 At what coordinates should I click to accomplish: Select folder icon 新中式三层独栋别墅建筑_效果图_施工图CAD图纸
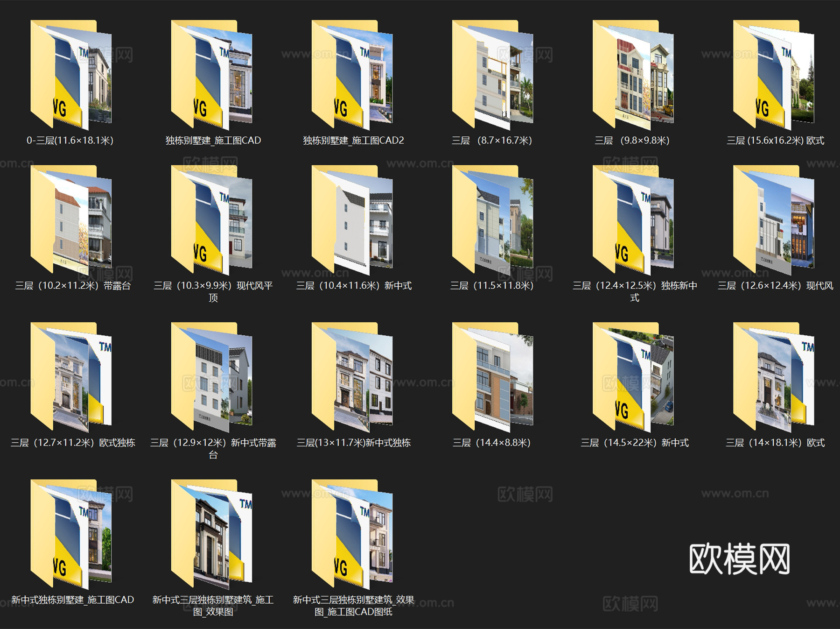coord(352,534)
